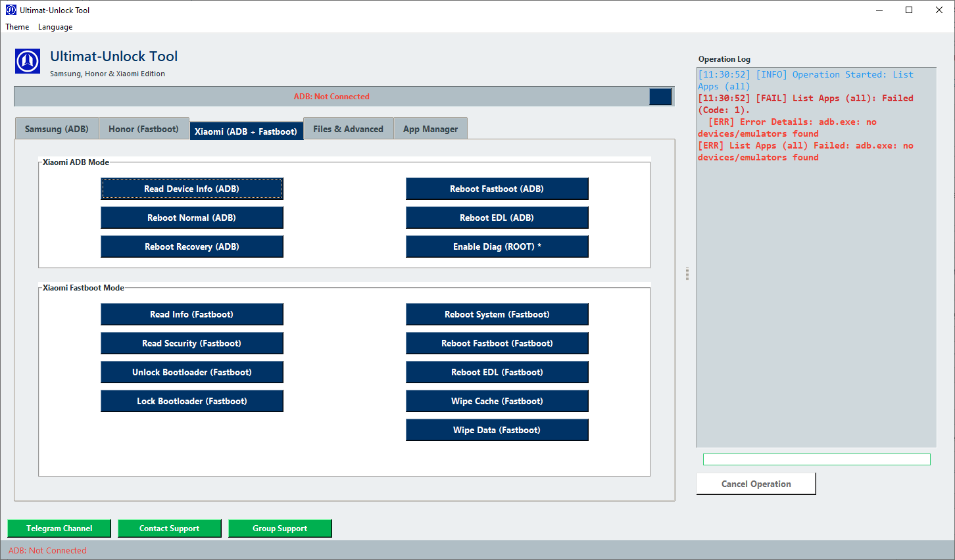Image resolution: width=955 pixels, height=560 pixels.
Task: Lock the bootloader via Fastboot
Action: (x=191, y=401)
